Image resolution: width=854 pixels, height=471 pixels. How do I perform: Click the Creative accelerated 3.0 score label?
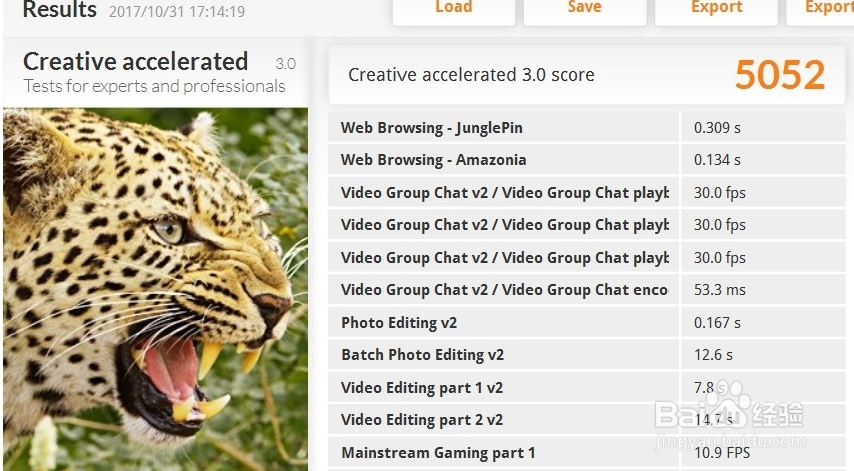[471, 75]
